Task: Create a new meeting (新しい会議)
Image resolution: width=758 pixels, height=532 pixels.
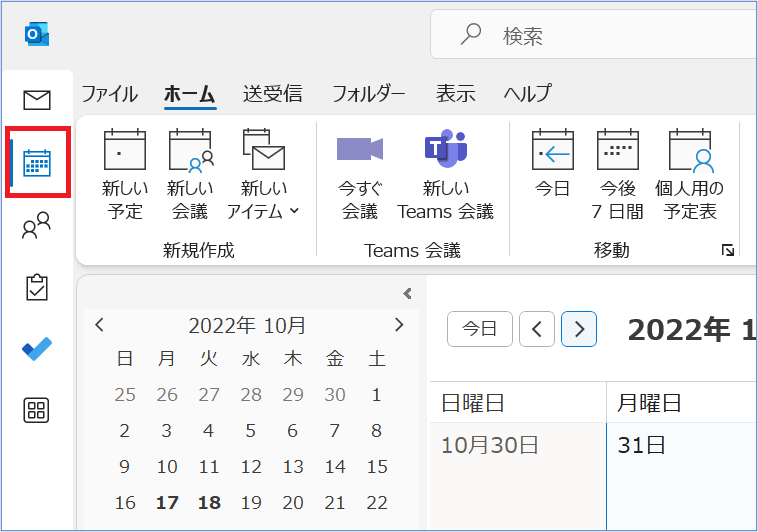Action: pos(190,175)
